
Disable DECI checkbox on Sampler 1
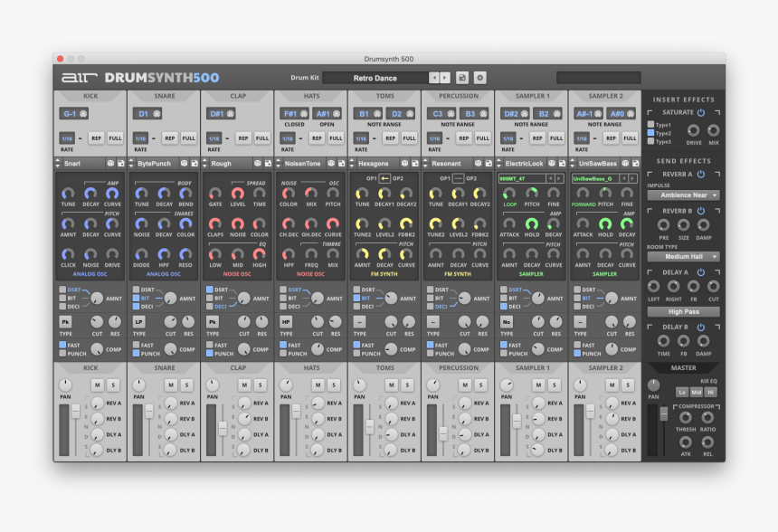point(504,307)
